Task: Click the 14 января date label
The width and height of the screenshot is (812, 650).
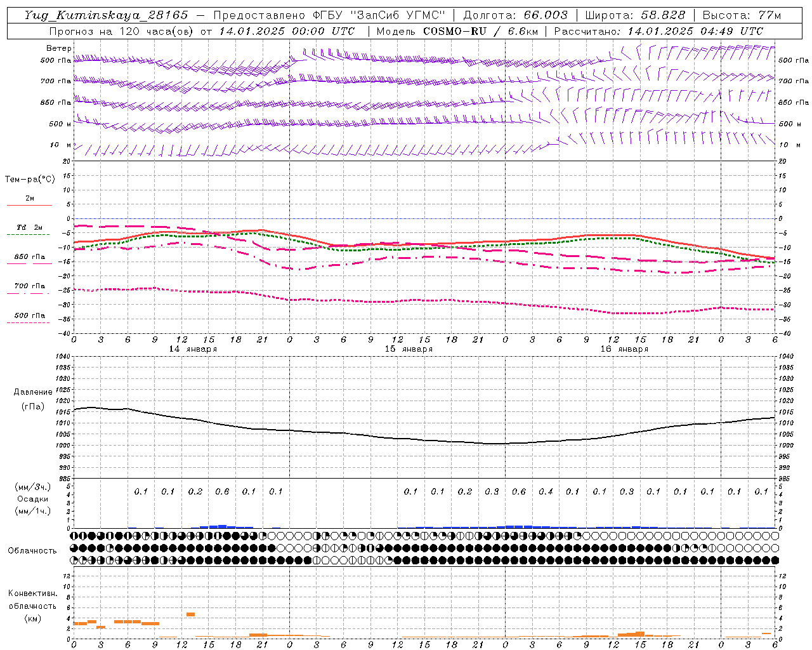Action: [x=193, y=349]
